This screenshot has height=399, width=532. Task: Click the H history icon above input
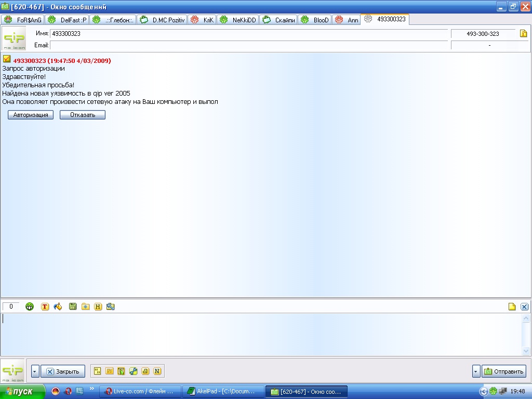(x=98, y=307)
